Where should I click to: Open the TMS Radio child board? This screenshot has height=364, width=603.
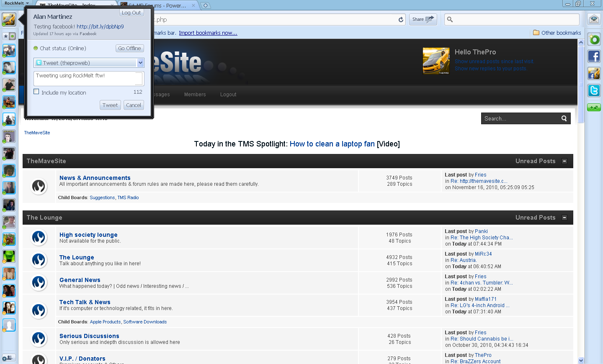click(128, 197)
